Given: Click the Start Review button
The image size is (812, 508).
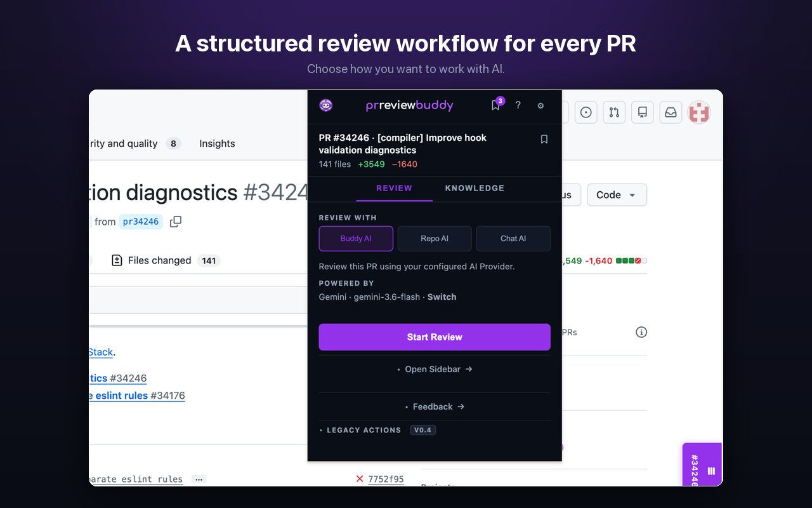Looking at the screenshot, I should pyautogui.click(x=435, y=337).
